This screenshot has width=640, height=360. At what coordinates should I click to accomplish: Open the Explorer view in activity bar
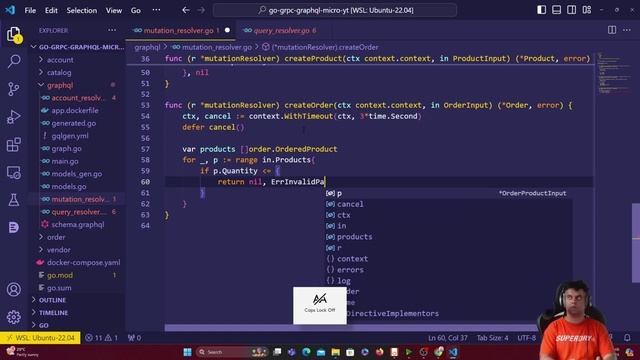[14, 34]
